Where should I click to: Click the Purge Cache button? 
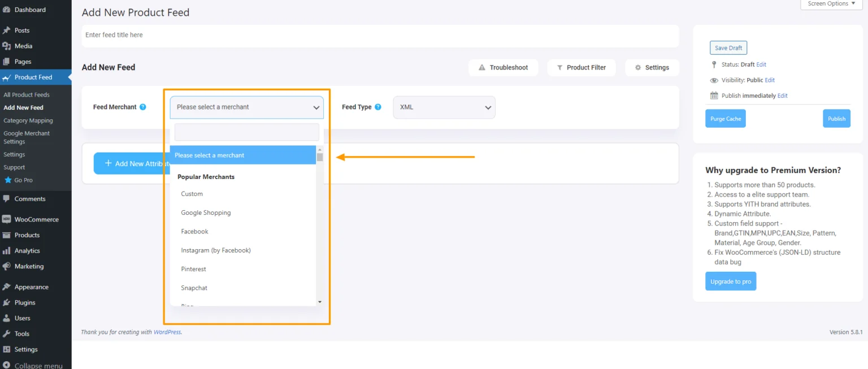(x=726, y=119)
